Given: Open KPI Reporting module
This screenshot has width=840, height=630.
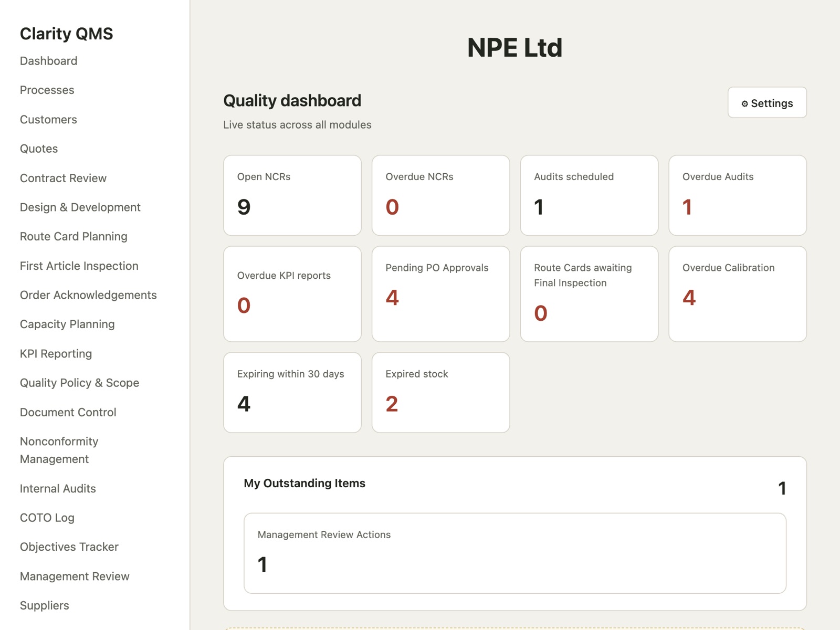Looking at the screenshot, I should [56, 354].
